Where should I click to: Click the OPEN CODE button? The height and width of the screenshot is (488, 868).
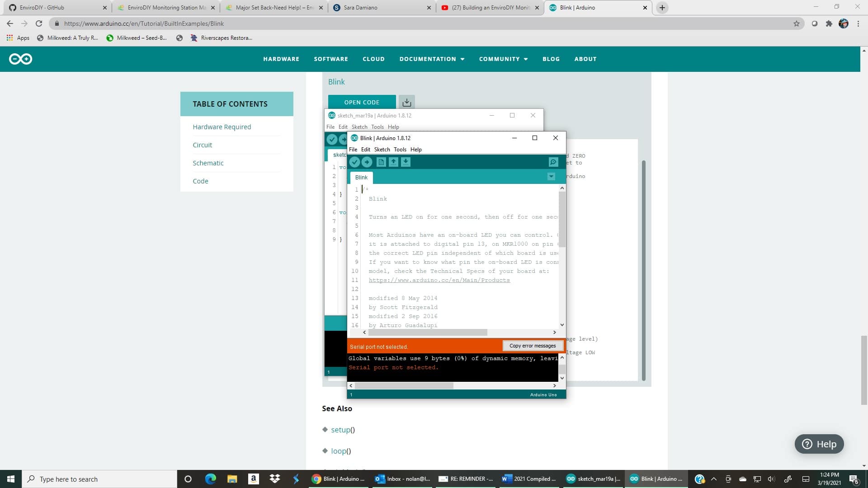pyautogui.click(x=362, y=102)
